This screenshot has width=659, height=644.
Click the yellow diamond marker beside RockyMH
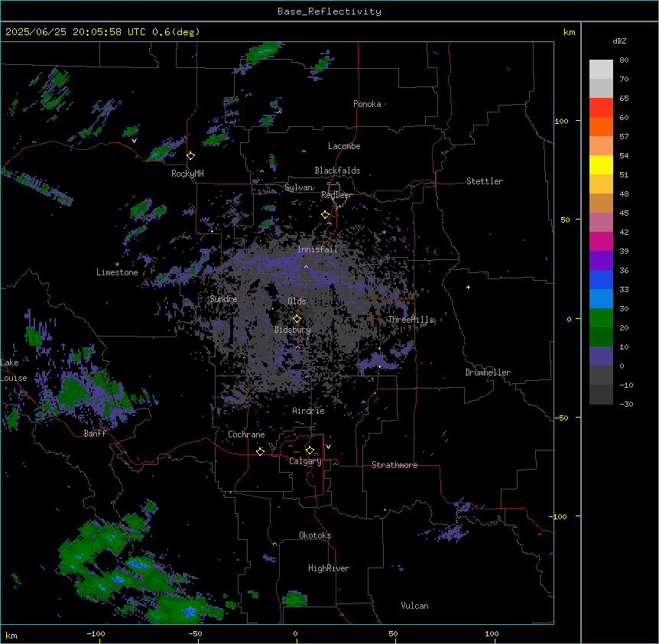click(x=191, y=156)
